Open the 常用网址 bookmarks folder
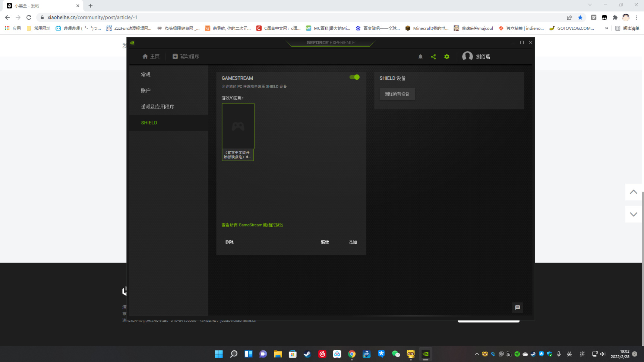Viewport: 644px width, 362px height. [38, 28]
